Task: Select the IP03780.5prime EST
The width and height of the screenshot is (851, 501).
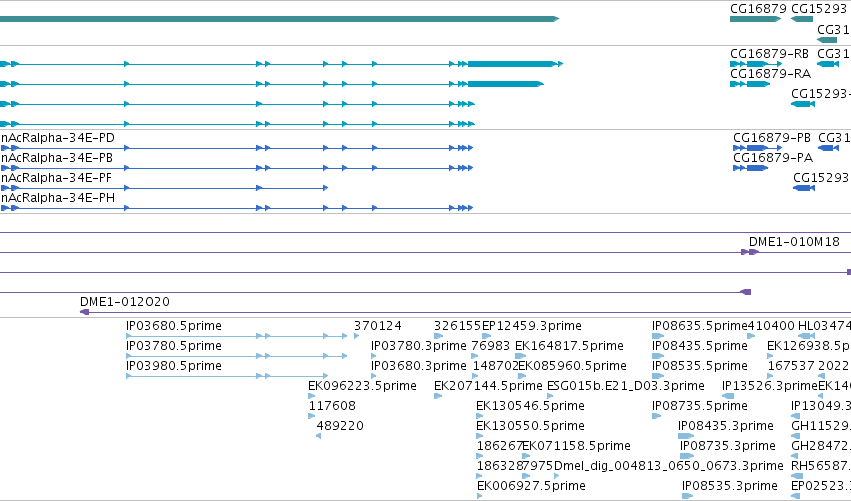Action: [237, 356]
